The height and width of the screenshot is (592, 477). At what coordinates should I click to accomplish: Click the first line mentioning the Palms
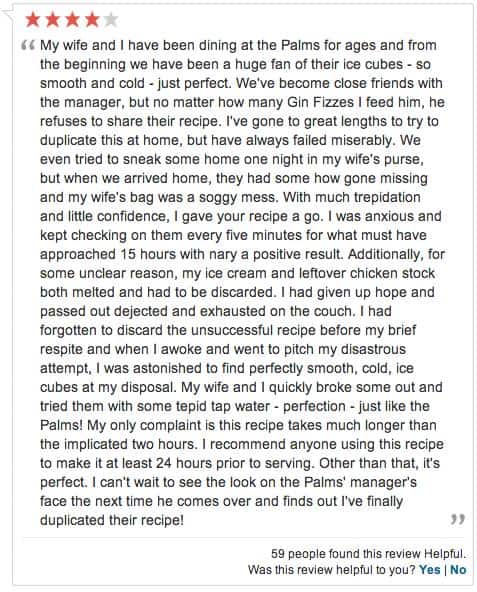(238, 45)
